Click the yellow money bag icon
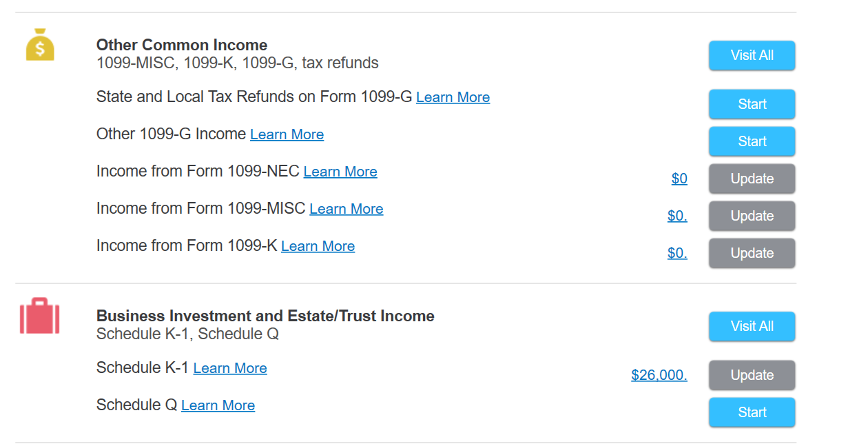The width and height of the screenshot is (868, 444). (x=40, y=44)
